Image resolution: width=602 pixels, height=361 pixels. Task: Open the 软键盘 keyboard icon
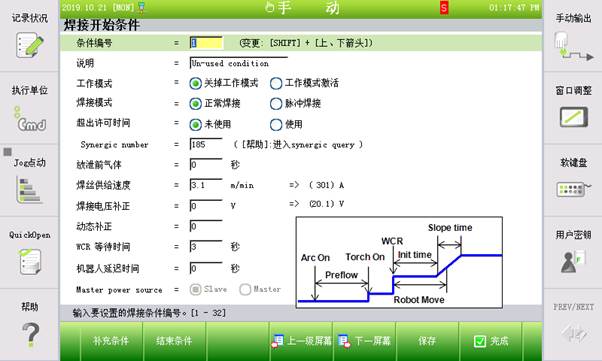(x=574, y=189)
